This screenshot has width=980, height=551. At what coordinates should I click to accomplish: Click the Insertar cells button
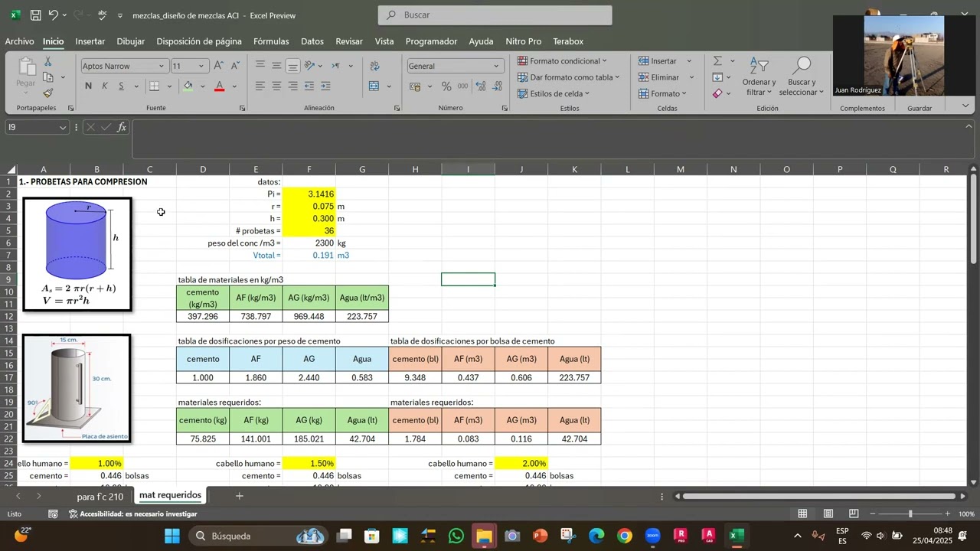[x=658, y=60]
